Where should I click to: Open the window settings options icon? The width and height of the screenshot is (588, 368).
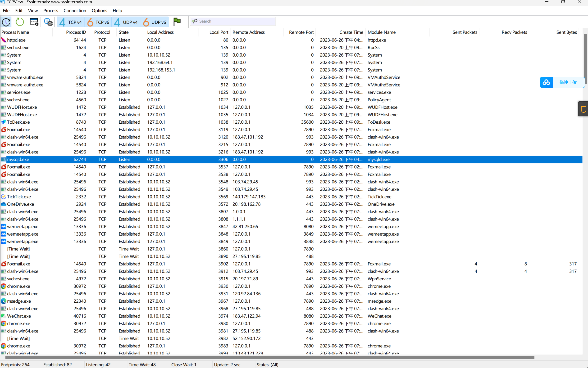pos(34,22)
